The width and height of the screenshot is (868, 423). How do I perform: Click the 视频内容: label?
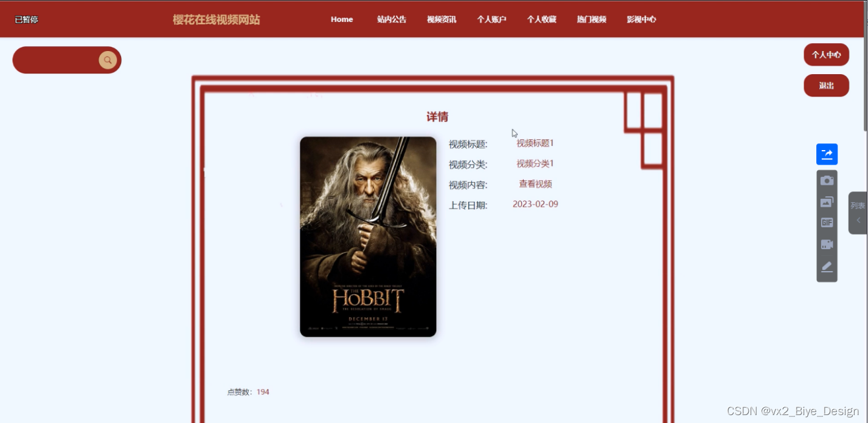(x=468, y=185)
